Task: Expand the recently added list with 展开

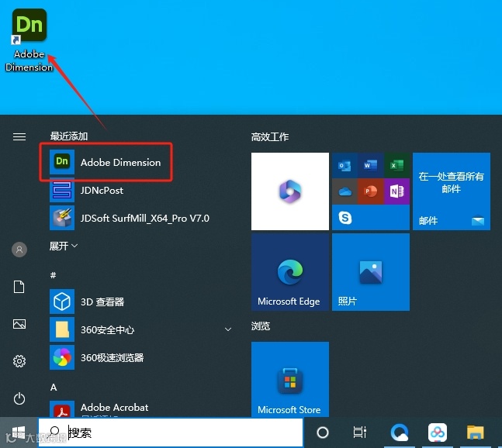Action: (x=64, y=246)
